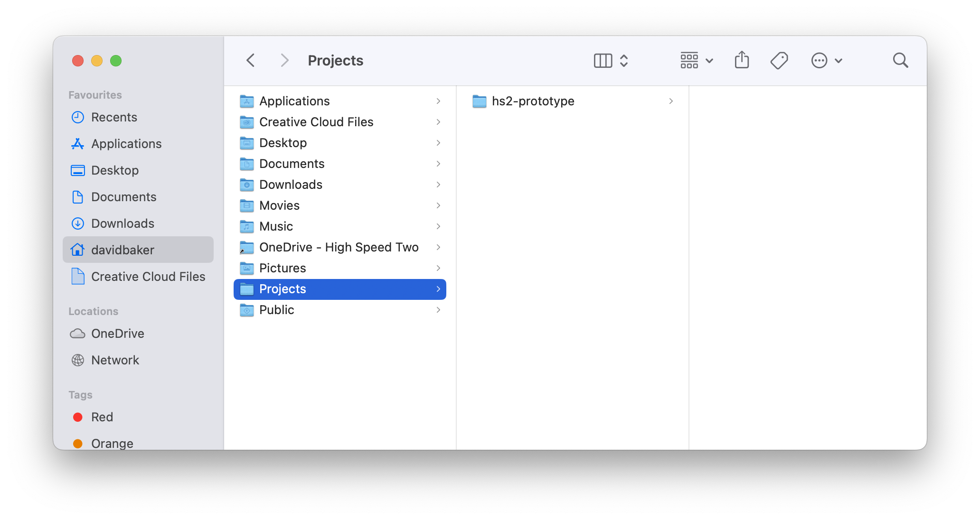Open the Applications sidebar icon
This screenshot has height=520, width=980.
77,143
